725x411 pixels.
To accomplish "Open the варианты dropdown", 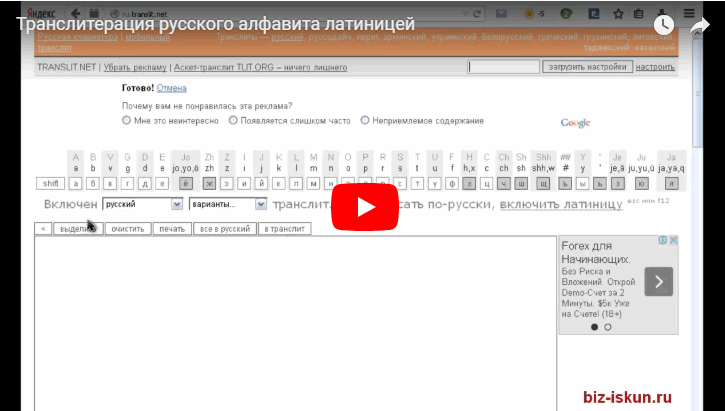I will click(x=228, y=204).
